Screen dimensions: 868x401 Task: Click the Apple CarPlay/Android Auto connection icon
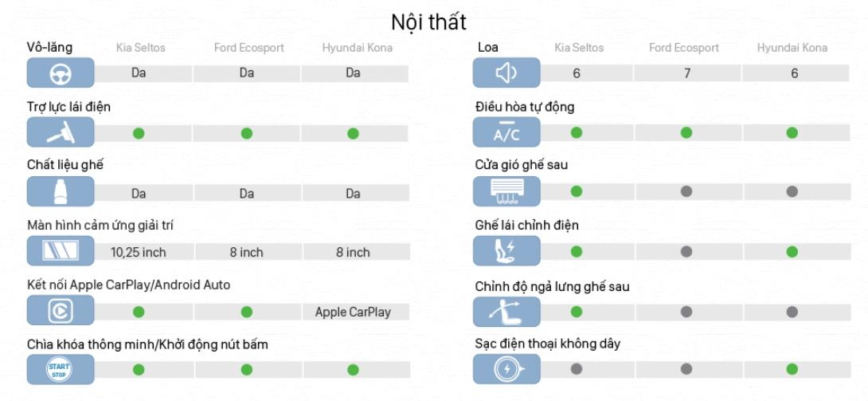click(x=61, y=311)
